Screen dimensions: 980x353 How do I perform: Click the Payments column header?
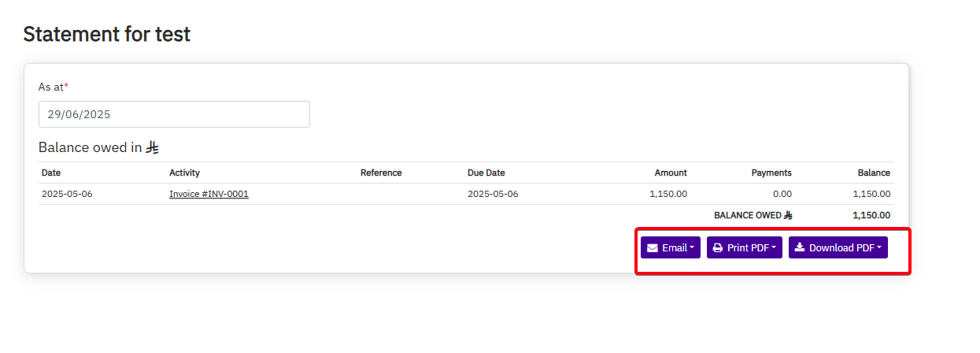[x=771, y=173]
